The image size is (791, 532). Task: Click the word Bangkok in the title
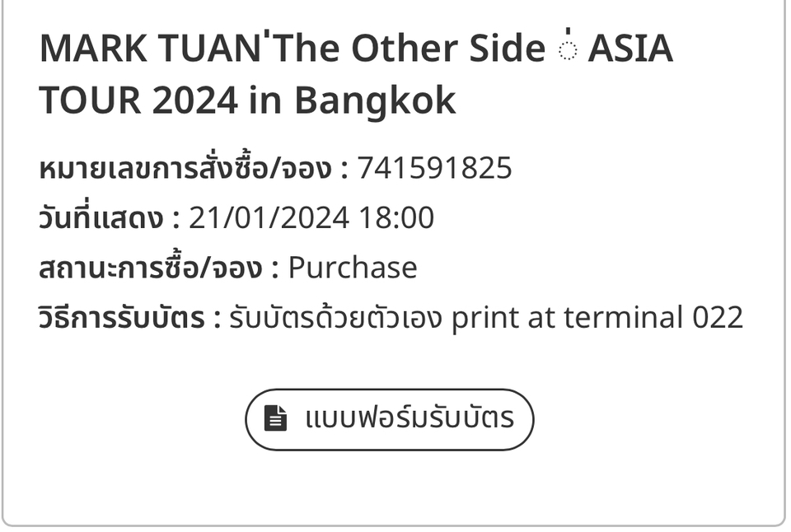point(375,100)
